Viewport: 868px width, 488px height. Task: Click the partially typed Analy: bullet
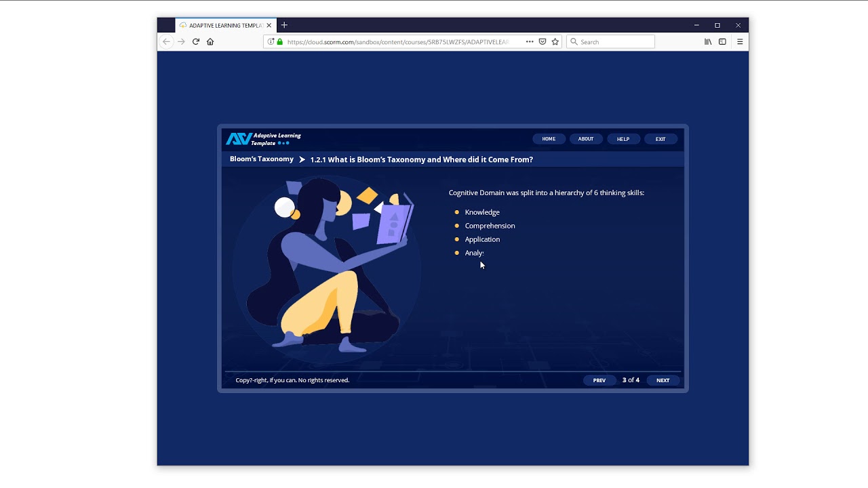[x=474, y=253]
